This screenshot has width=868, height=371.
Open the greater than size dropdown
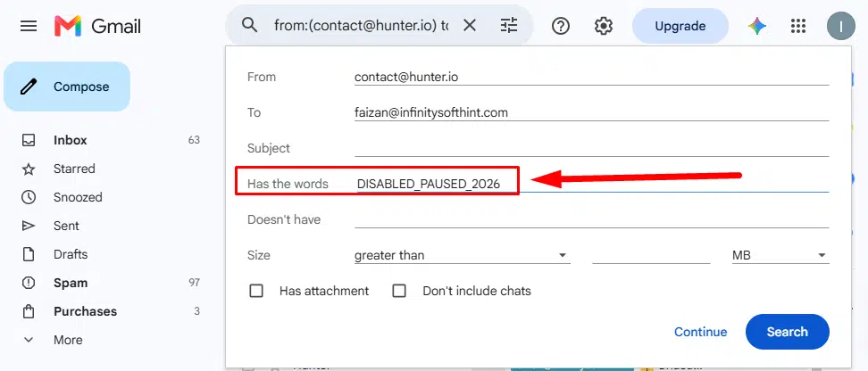point(463,255)
